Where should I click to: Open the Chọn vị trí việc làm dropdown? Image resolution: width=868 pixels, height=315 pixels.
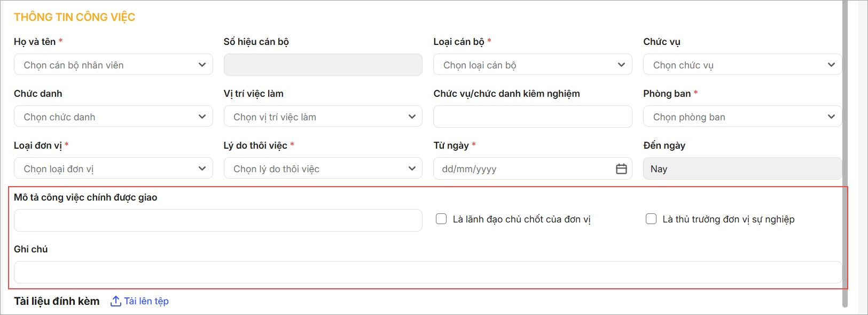323,117
